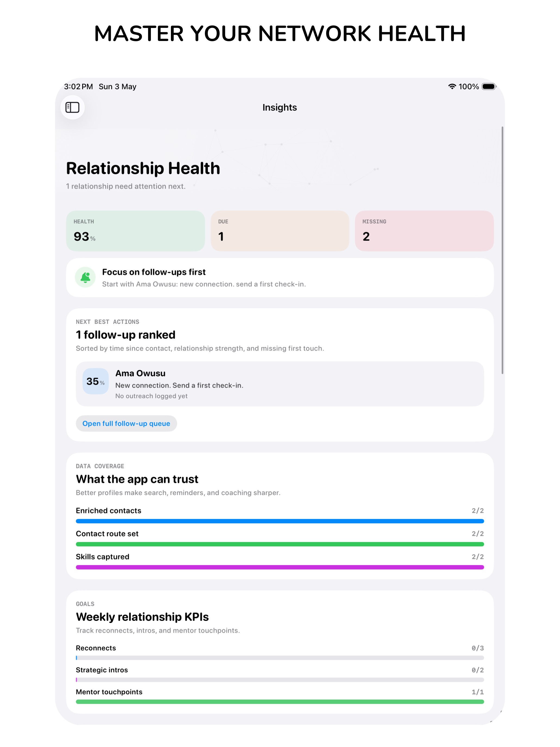Click 'Better profiles make search' description
The height and width of the screenshot is (747, 560).
[x=178, y=493]
